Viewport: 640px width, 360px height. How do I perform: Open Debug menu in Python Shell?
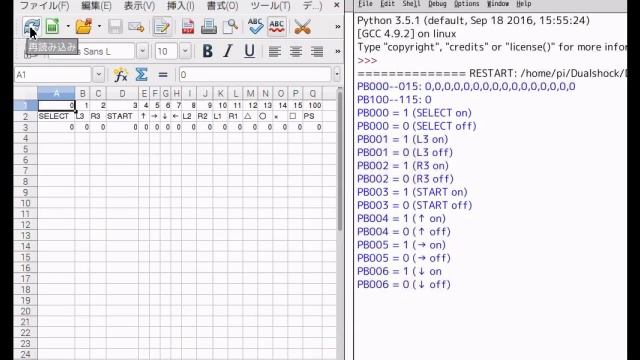click(x=437, y=4)
